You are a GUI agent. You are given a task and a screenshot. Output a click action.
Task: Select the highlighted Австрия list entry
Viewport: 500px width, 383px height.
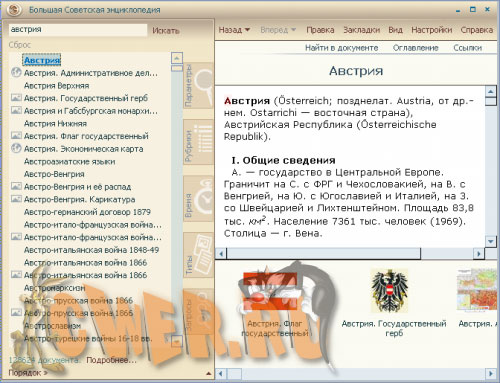[42, 60]
